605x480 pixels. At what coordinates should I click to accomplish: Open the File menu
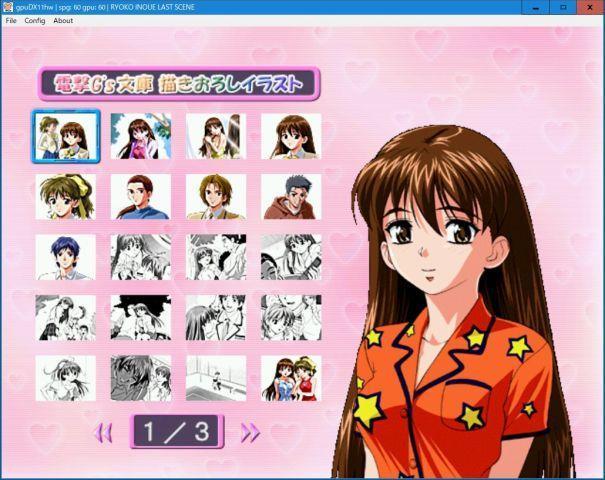tap(11, 20)
